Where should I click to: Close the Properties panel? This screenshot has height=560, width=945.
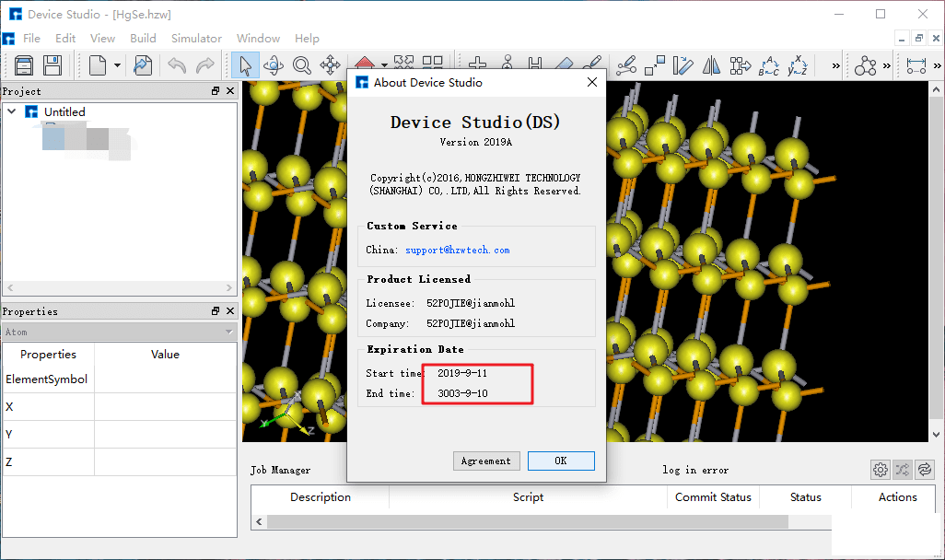[x=230, y=311]
